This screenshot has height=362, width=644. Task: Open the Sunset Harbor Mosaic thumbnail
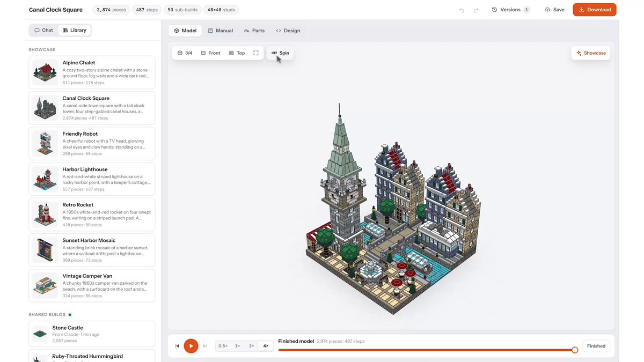[x=45, y=250]
